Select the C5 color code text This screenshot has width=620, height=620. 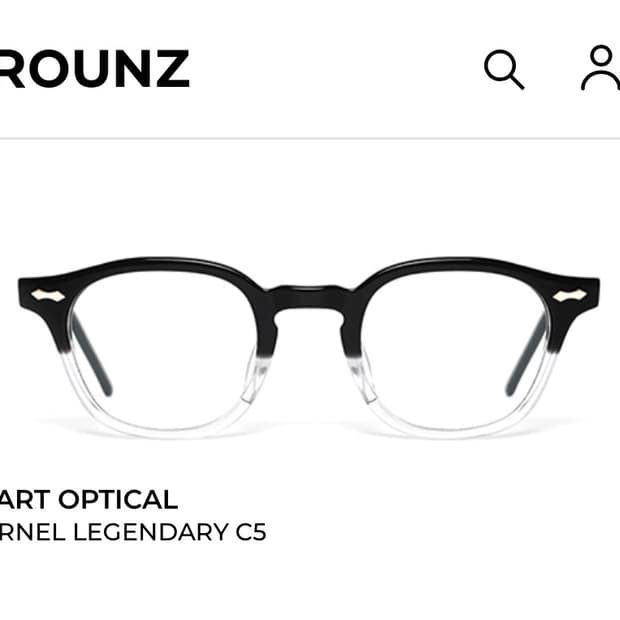251,532
